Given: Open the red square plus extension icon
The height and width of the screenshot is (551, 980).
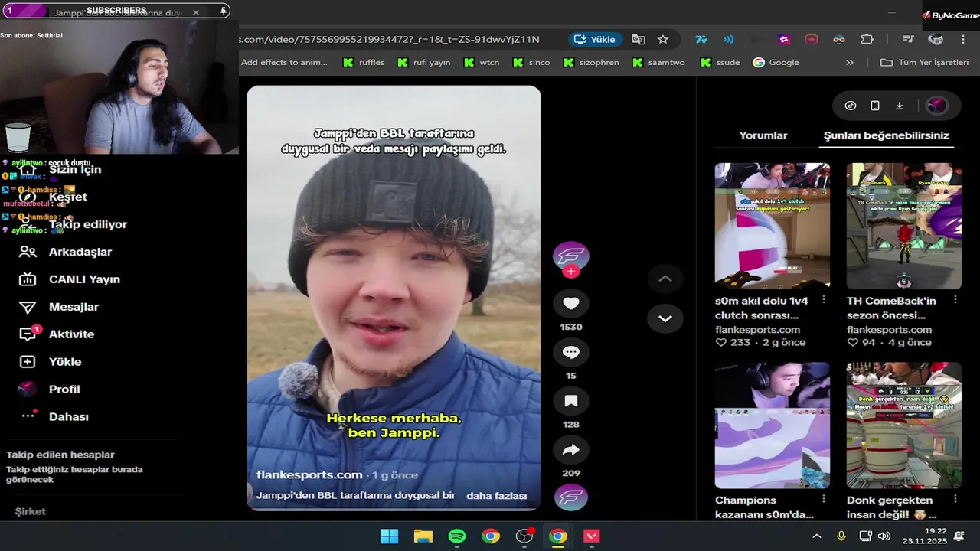Looking at the screenshot, I should coord(812,39).
